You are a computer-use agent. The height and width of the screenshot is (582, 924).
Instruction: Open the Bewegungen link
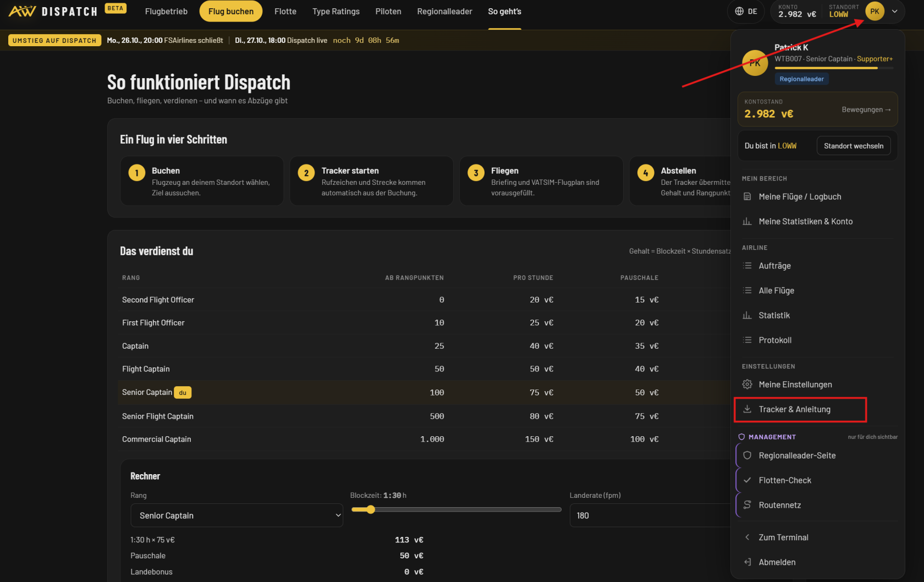[866, 109]
